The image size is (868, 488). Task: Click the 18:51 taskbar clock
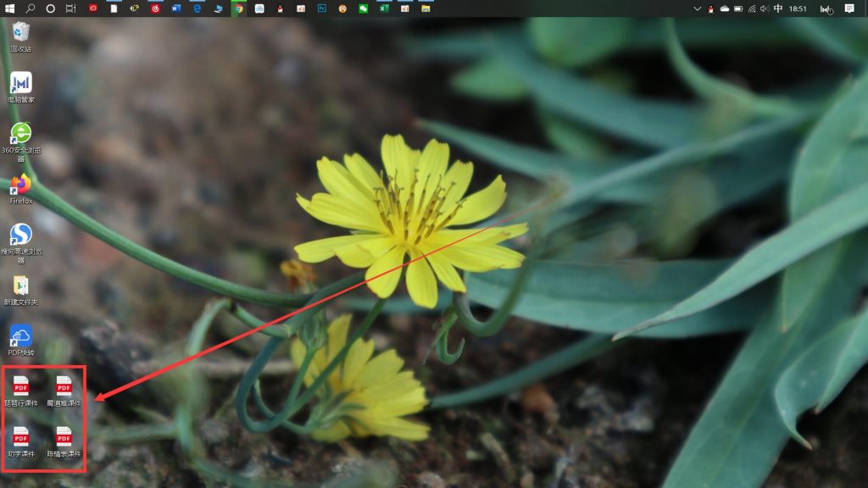click(x=798, y=8)
